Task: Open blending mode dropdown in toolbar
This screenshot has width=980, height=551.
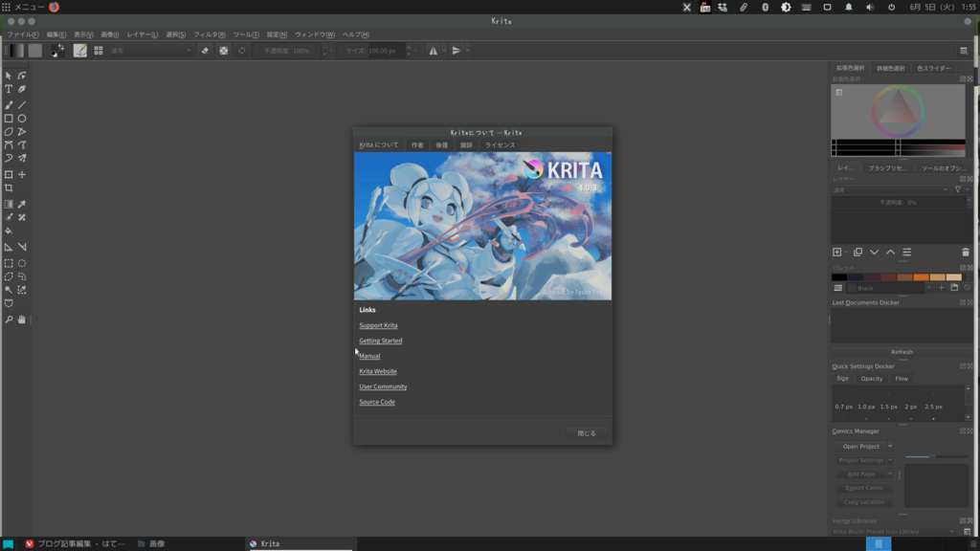Action: 150,51
